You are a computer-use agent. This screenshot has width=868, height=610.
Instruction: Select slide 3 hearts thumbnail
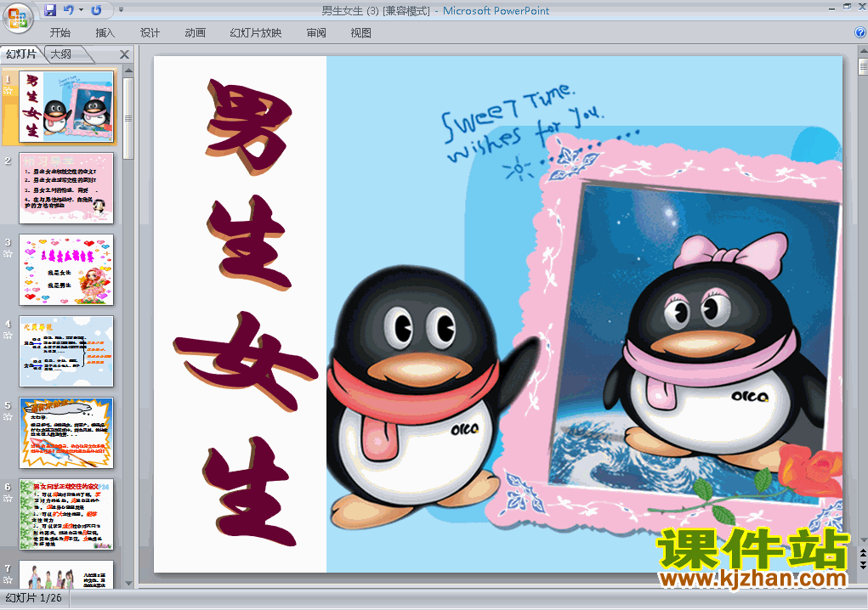(x=66, y=269)
